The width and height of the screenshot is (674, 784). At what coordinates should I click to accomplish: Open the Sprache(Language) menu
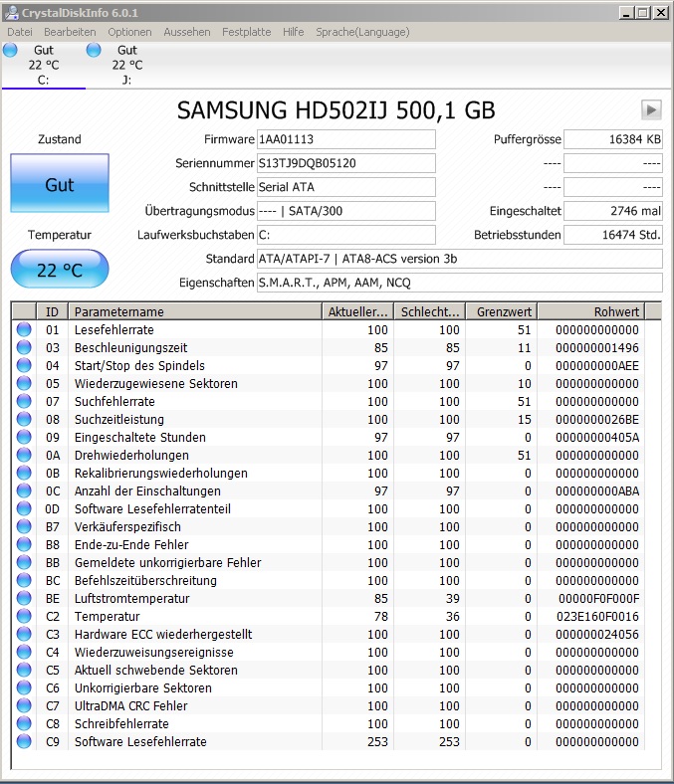362,32
